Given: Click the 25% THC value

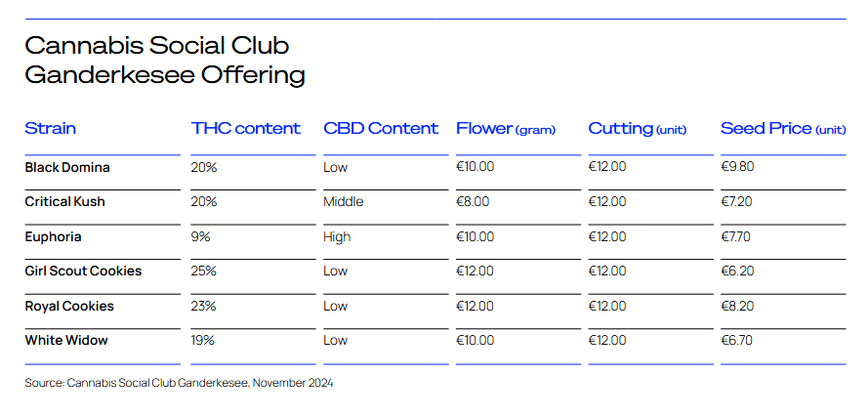Looking at the screenshot, I should [x=204, y=271].
